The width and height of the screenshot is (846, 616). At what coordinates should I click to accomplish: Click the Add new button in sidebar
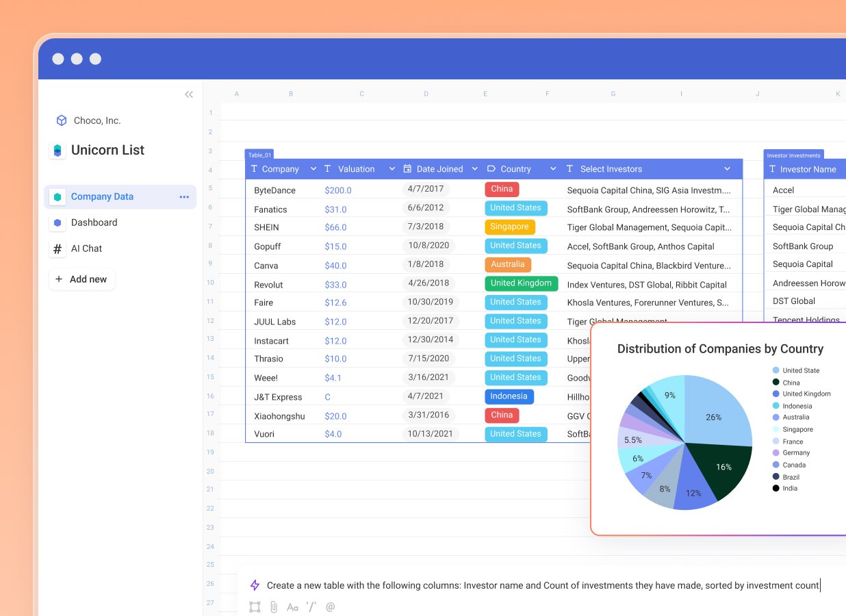[x=81, y=279]
